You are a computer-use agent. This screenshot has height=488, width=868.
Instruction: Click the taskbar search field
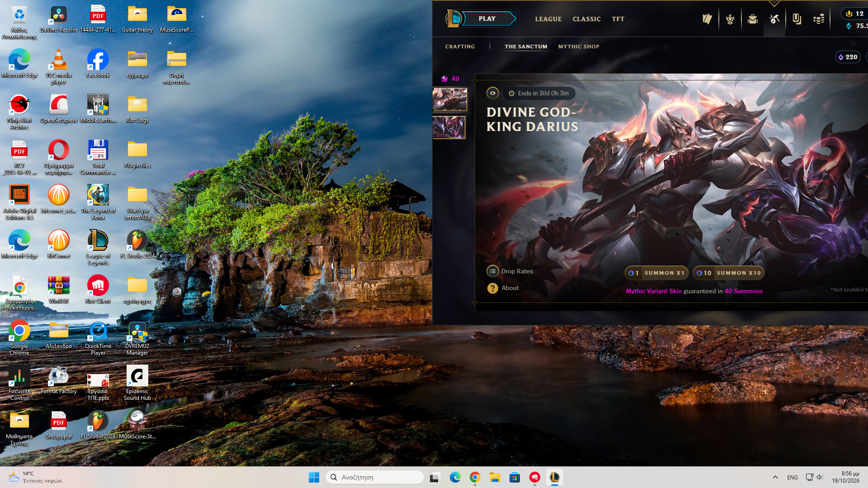pos(375,477)
